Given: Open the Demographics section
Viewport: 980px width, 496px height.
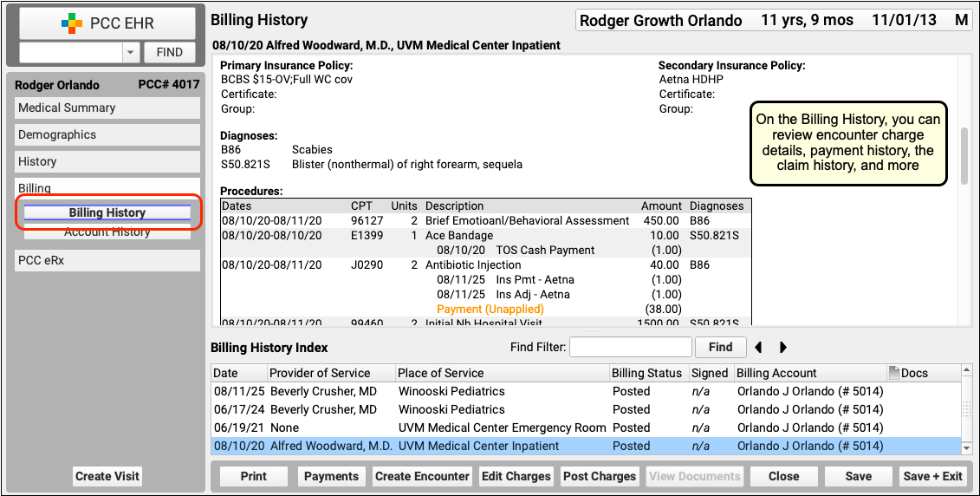Looking at the screenshot, I should coord(107,134).
